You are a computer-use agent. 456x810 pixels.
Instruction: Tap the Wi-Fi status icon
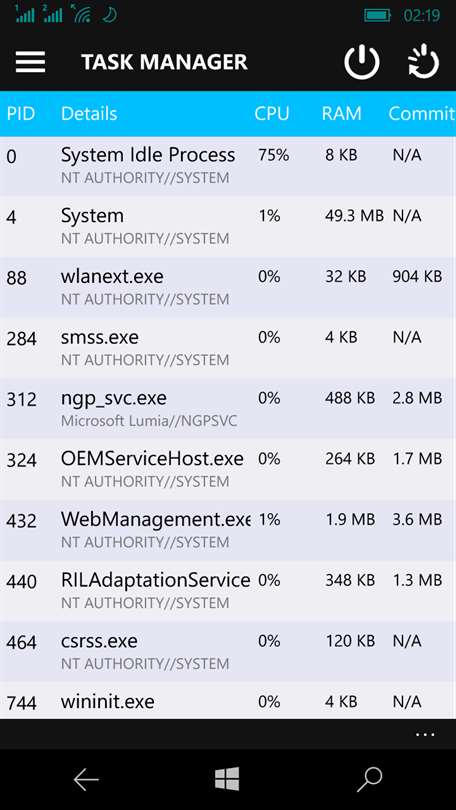click(82, 14)
